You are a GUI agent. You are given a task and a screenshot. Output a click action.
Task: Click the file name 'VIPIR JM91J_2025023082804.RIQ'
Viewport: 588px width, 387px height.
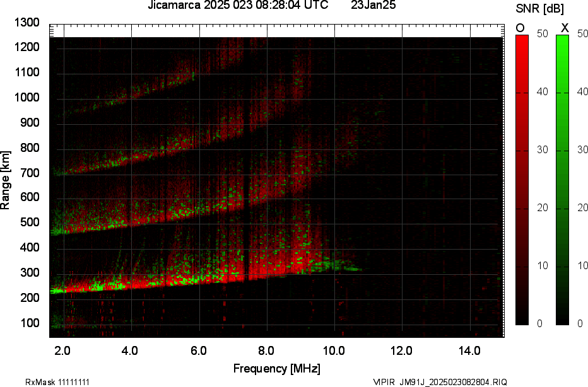tap(440, 382)
